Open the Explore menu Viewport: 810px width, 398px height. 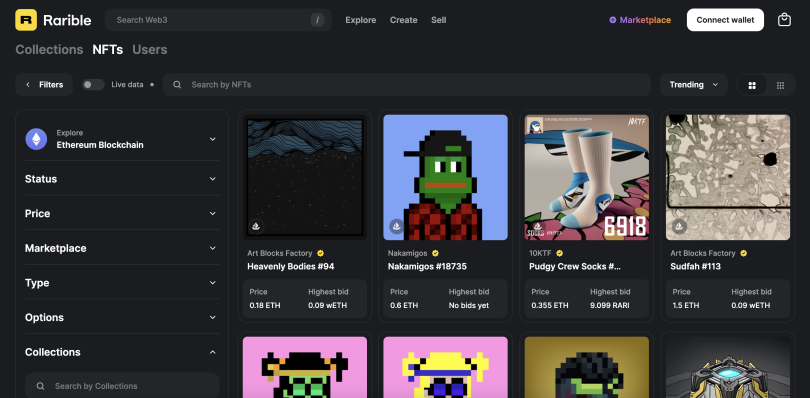coord(361,20)
